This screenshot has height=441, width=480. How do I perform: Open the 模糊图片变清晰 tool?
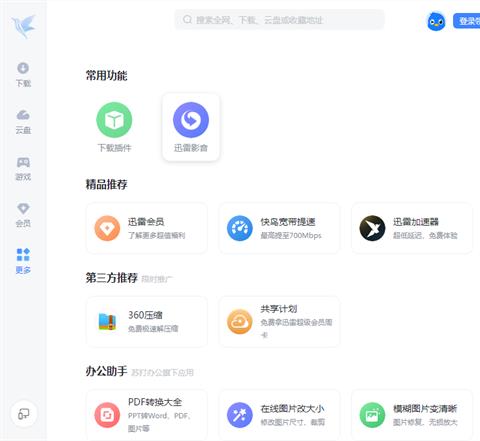[412, 415]
